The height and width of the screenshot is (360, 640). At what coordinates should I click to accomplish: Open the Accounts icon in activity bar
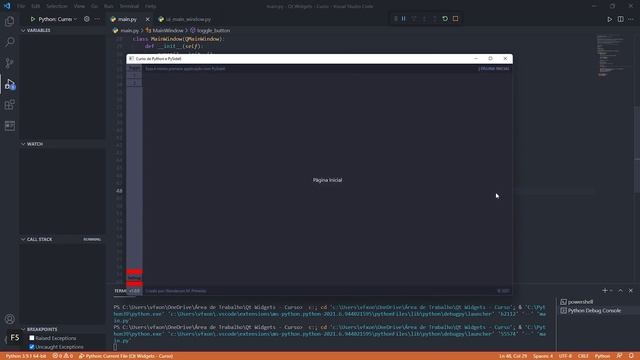pos(10,319)
